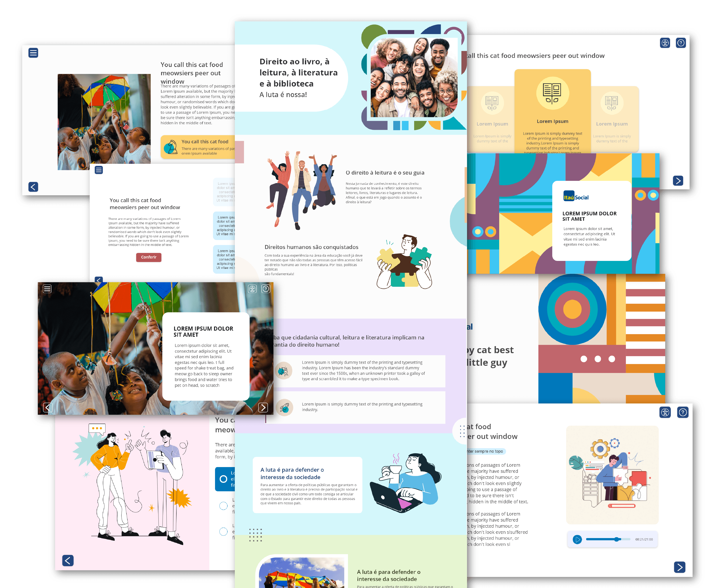This screenshot has width=712, height=588.
Task: Select the highlighted blue radio option
Action: click(x=224, y=479)
